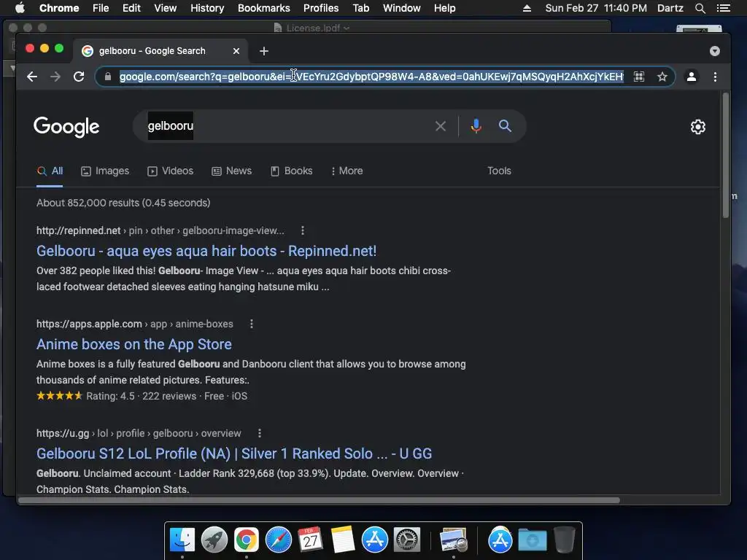Open Google quick settings gear

(x=698, y=127)
